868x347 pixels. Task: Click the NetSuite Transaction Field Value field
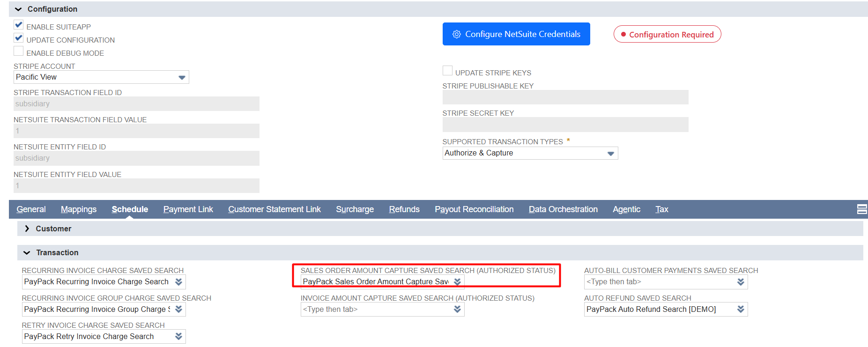pyautogui.click(x=136, y=131)
